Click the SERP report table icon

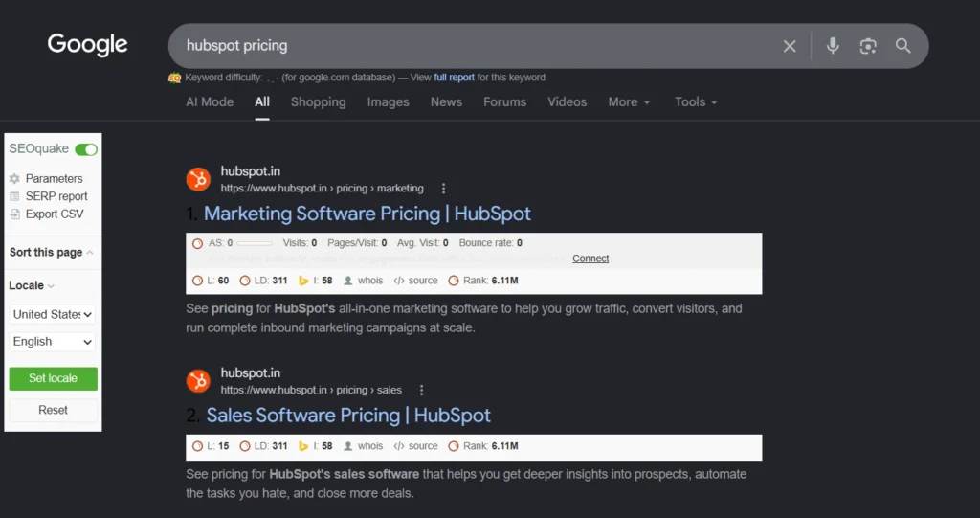tap(14, 196)
